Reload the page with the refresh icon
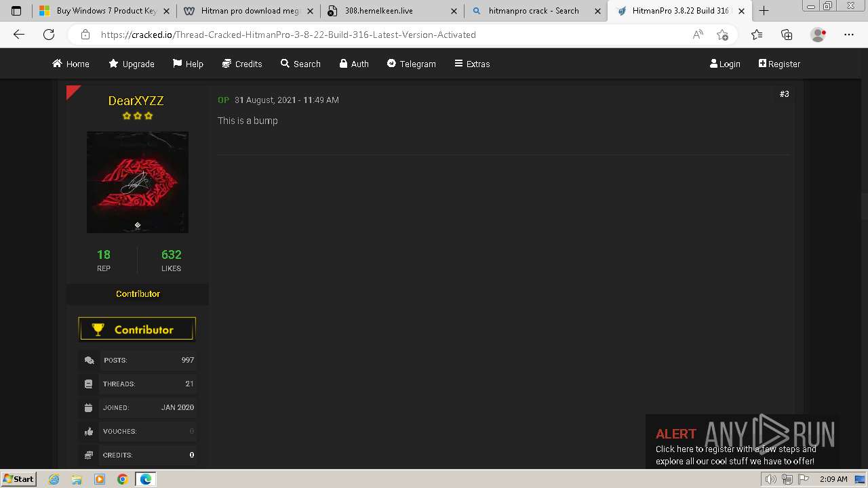This screenshot has height=488, width=868. point(49,35)
